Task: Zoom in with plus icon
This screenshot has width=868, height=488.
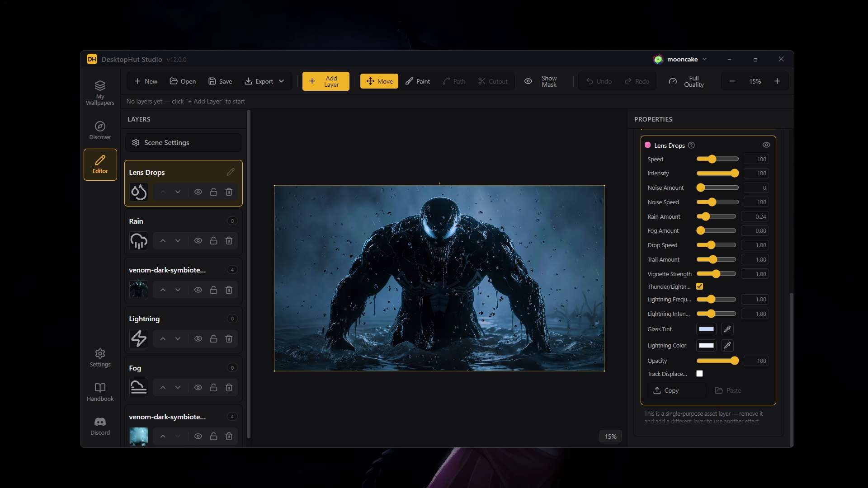Action: click(x=777, y=81)
